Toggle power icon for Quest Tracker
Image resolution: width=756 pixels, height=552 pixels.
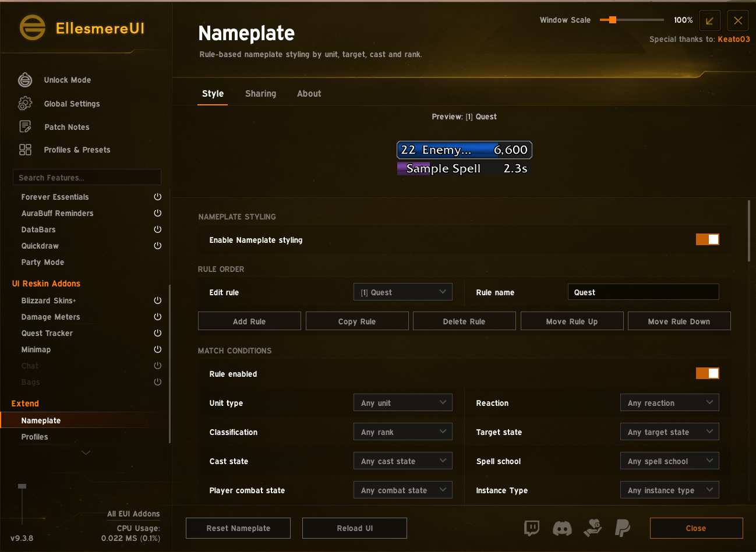coord(157,333)
